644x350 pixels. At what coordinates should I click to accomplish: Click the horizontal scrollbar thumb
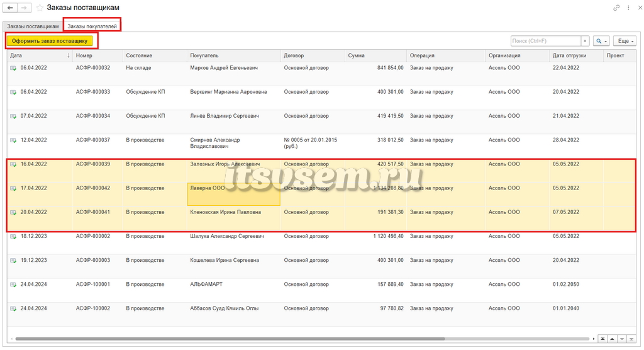(x=230, y=339)
